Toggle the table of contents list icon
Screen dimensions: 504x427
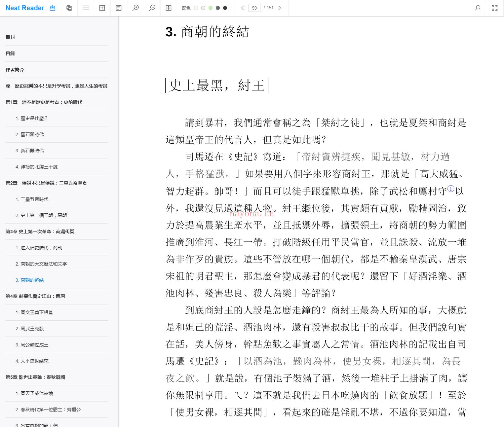pyautogui.click(x=86, y=8)
